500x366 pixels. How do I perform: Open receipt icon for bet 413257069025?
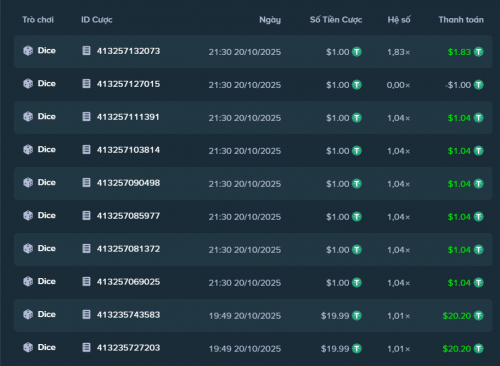(x=86, y=282)
